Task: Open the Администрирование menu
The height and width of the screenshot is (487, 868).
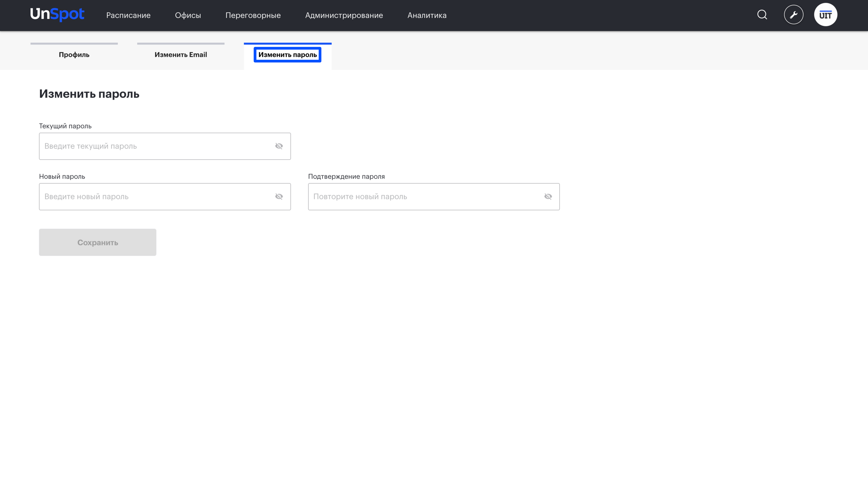Action: (x=344, y=15)
